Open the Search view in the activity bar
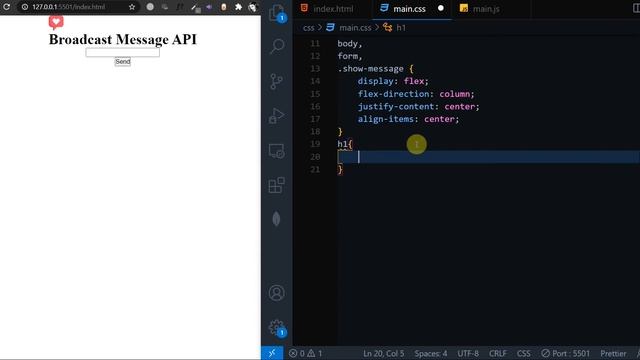 (277, 47)
